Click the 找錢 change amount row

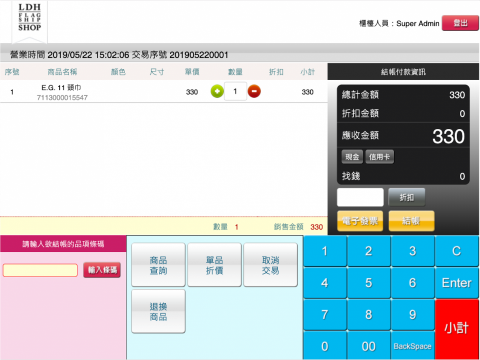403,176
